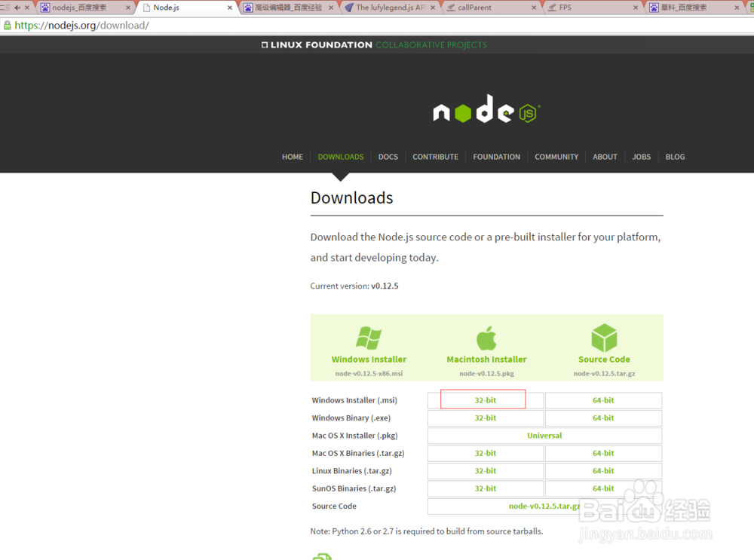
Task: Click the Source Code heading link
Action: pos(604,359)
